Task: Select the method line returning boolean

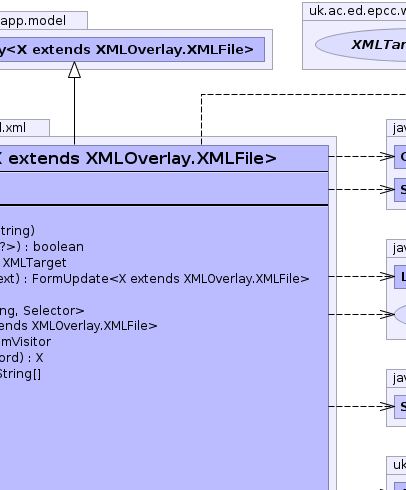Action: (42, 247)
